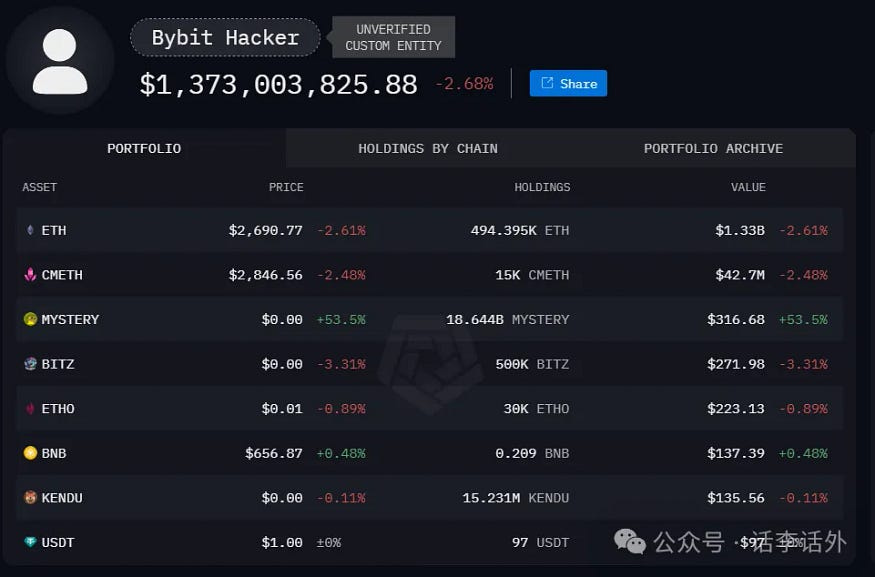Click BNB value $137.39

[x=736, y=453]
